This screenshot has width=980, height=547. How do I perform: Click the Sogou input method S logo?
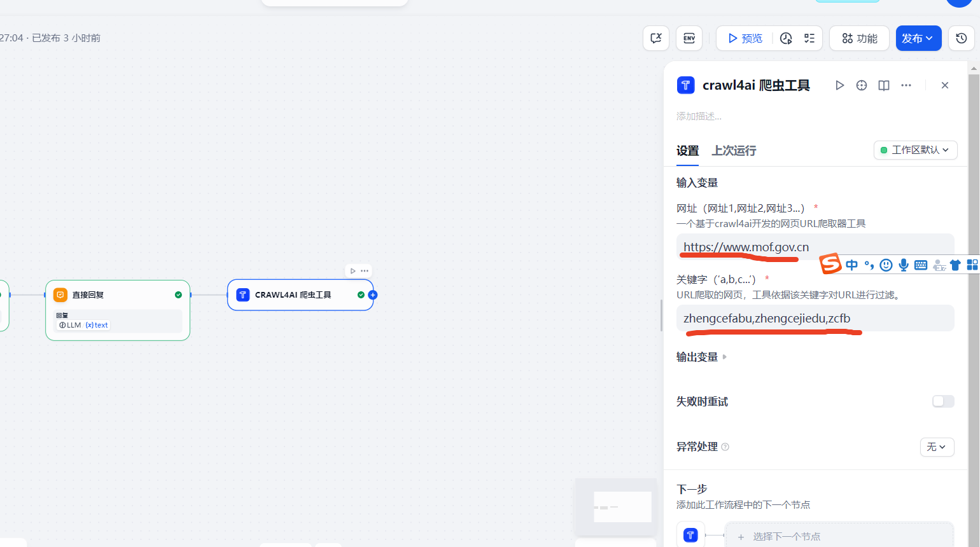[x=830, y=263]
